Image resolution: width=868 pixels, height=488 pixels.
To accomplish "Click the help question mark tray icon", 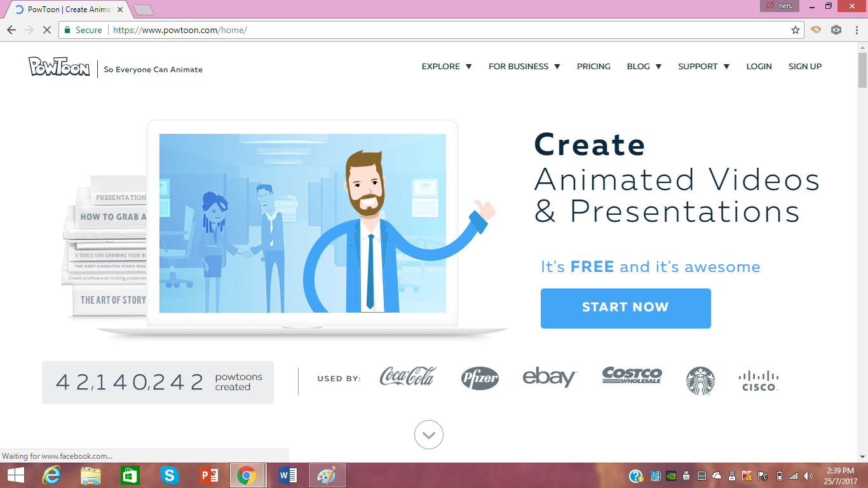I will [x=636, y=476].
